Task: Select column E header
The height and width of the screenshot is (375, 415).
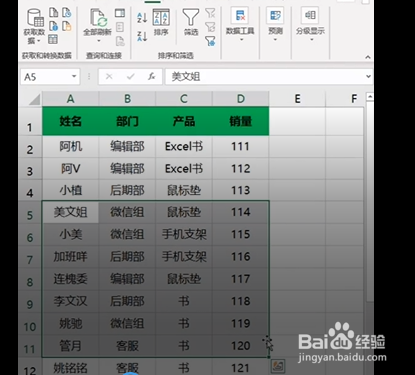Action: tap(297, 99)
